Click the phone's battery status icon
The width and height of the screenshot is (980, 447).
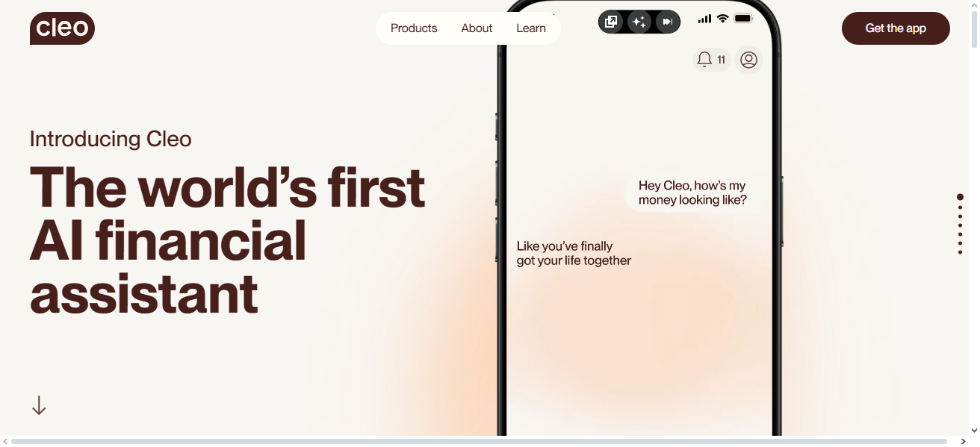point(743,18)
